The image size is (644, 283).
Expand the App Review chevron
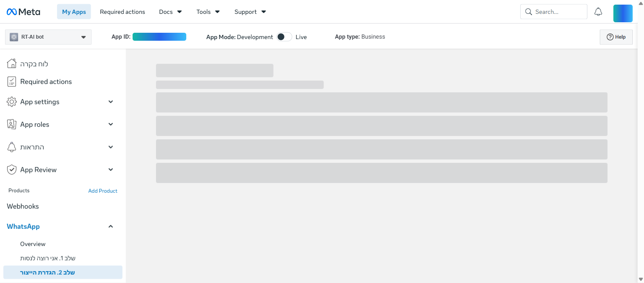[x=111, y=170]
